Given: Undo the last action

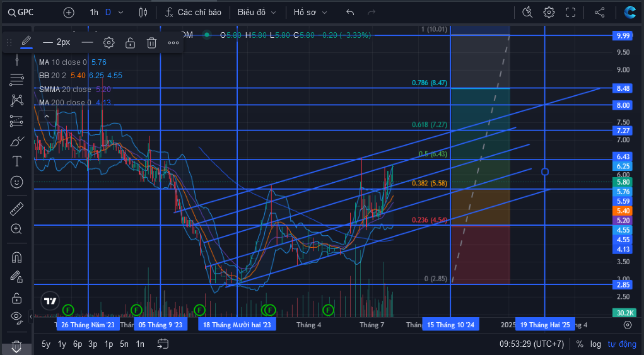Looking at the screenshot, I should 350,13.
